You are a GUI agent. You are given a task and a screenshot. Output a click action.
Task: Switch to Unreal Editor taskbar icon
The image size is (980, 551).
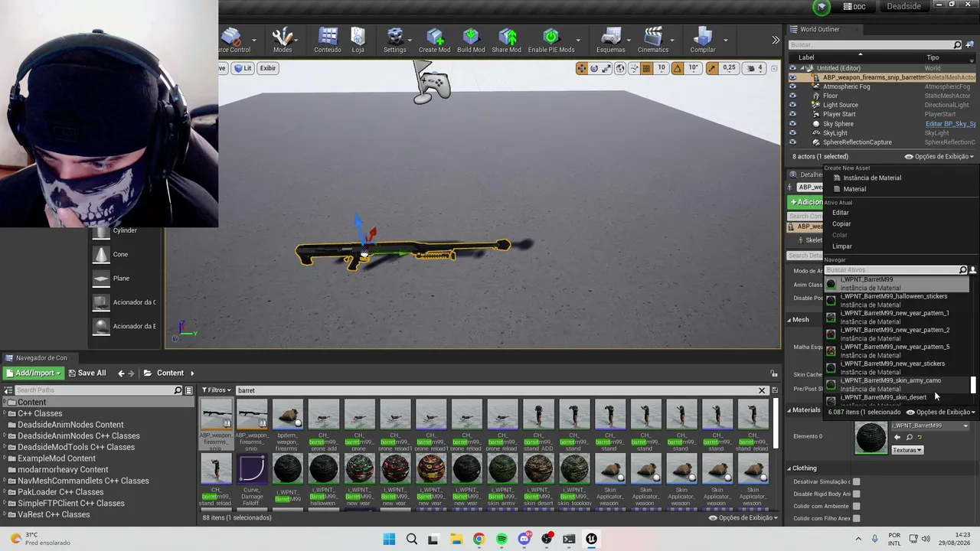pyautogui.click(x=591, y=539)
